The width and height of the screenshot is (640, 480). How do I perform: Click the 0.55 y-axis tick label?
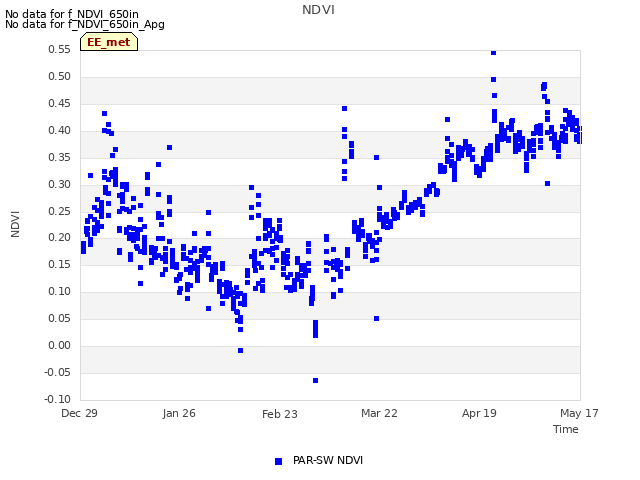tap(60, 49)
